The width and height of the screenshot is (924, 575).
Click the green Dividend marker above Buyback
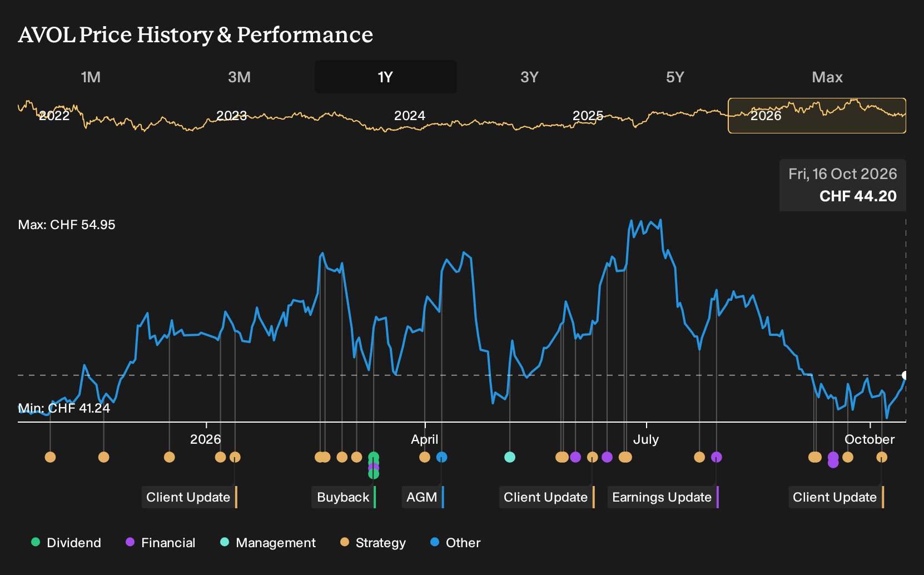pos(374,457)
